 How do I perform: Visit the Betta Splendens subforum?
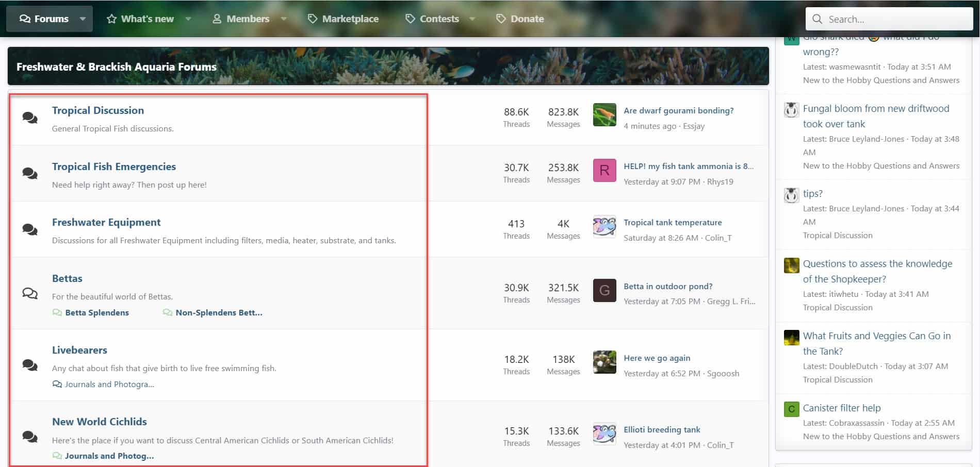click(x=96, y=312)
